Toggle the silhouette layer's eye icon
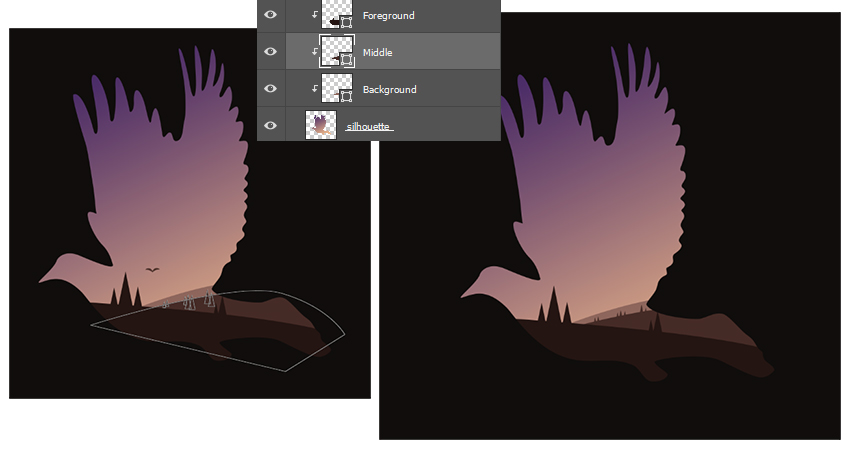The width and height of the screenshot is (850, 456). [x=270, y=125]
